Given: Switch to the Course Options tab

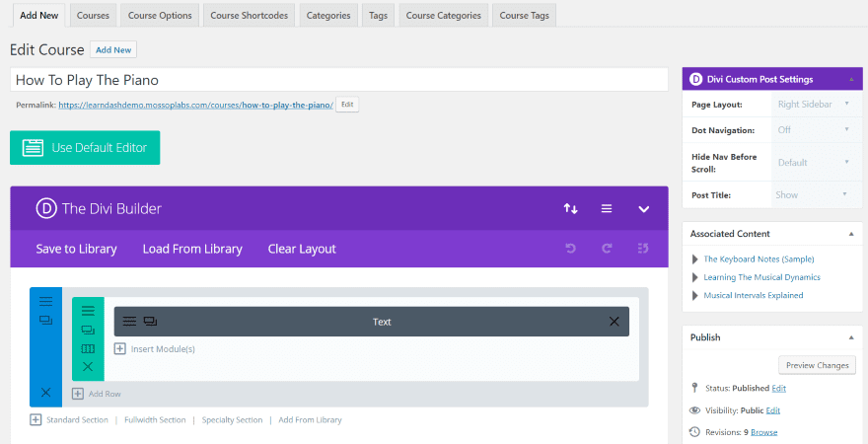Looking at the screenshot, I should pyautogui.click(x=160, y=15).
